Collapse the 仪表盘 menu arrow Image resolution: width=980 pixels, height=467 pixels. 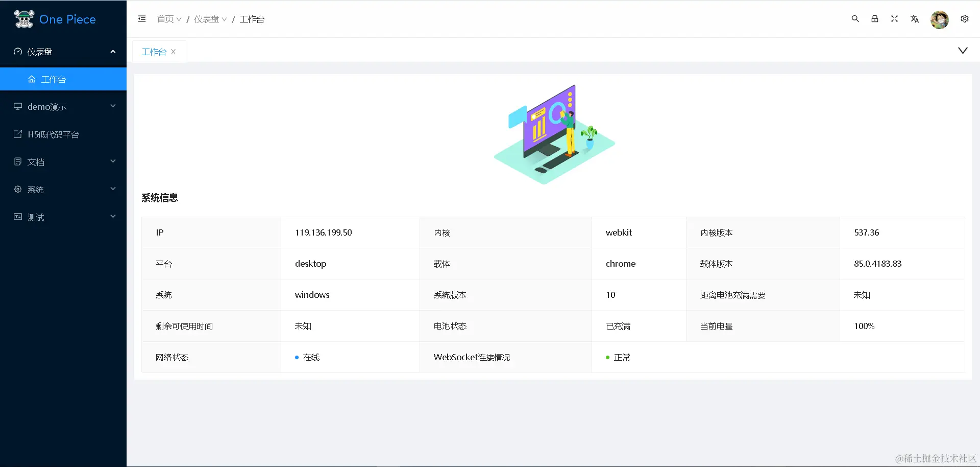click(x=113, y=52)
